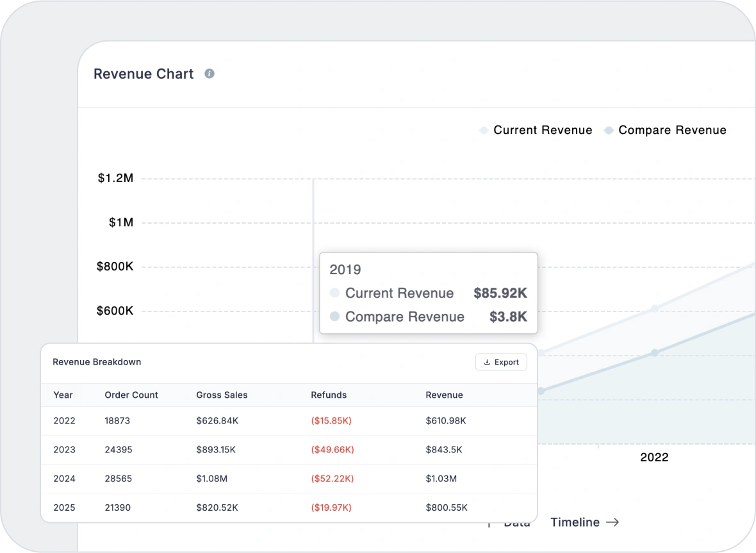
Task: Select the Compare Revenue legend dot
Action: tap(608, 130)
